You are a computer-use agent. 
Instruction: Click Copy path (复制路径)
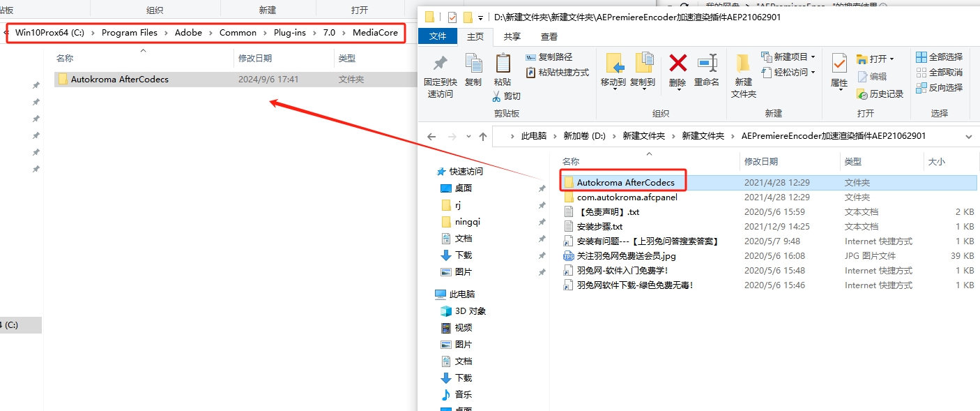549,57
